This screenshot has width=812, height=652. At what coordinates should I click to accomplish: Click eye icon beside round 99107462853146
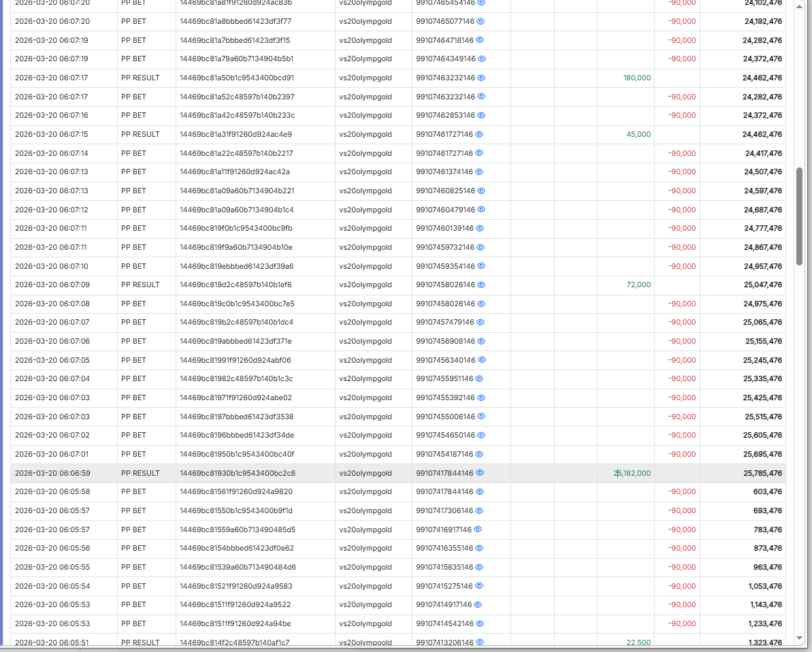tap(481, 115)
